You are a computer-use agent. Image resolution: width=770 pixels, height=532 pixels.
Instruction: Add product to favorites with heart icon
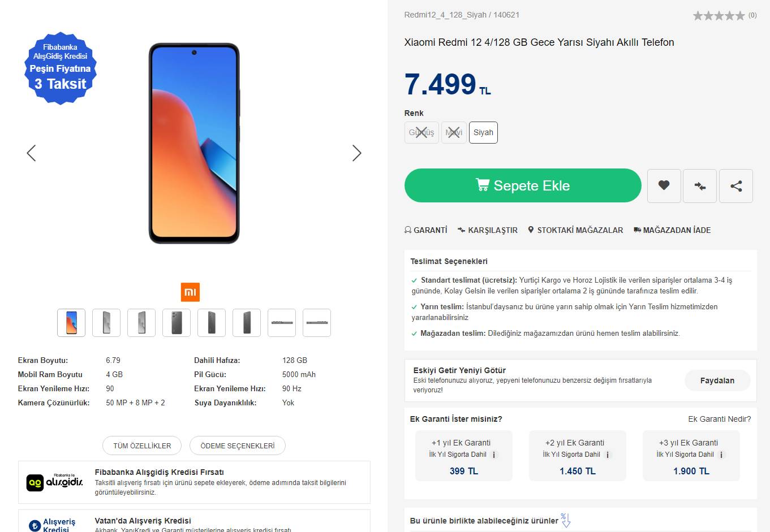tap(664, 185)
